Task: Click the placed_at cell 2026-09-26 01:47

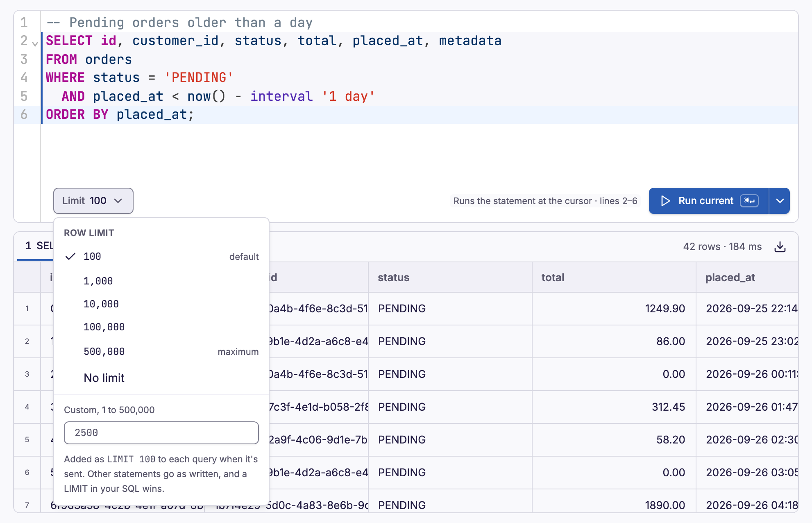Action: (747, 407)
